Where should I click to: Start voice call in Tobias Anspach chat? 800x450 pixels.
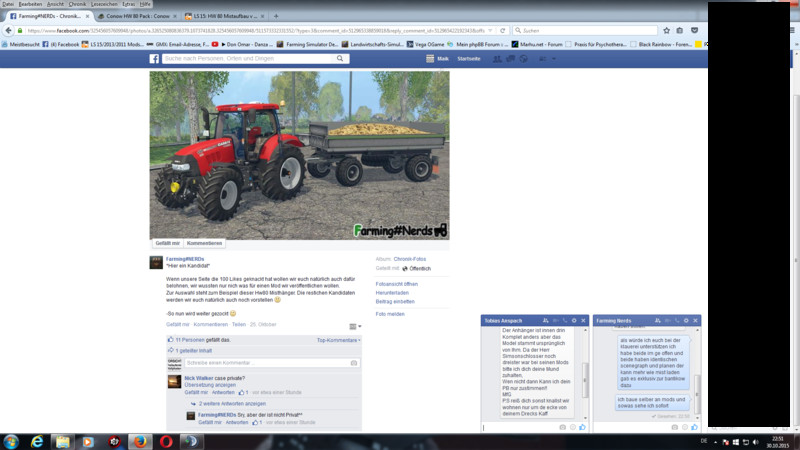(x=565, y=320)
